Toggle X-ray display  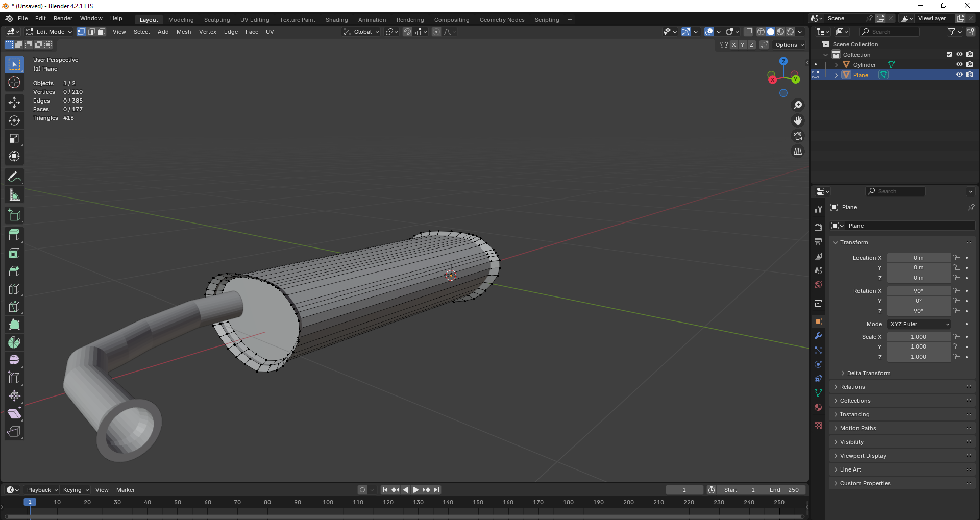(748, 32)
